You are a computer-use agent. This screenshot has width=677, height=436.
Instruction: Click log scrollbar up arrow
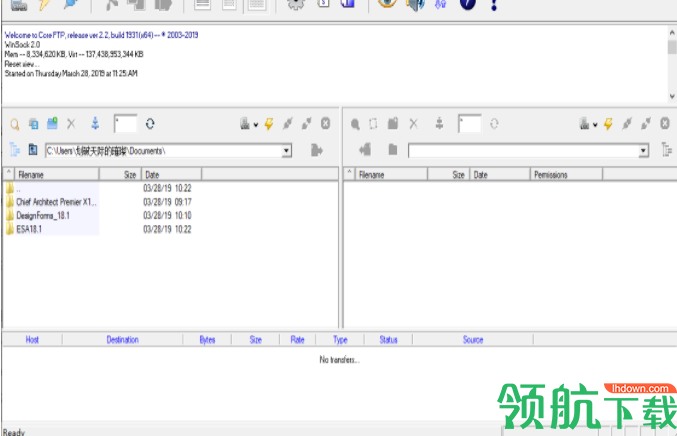click(x=672, y=33)
